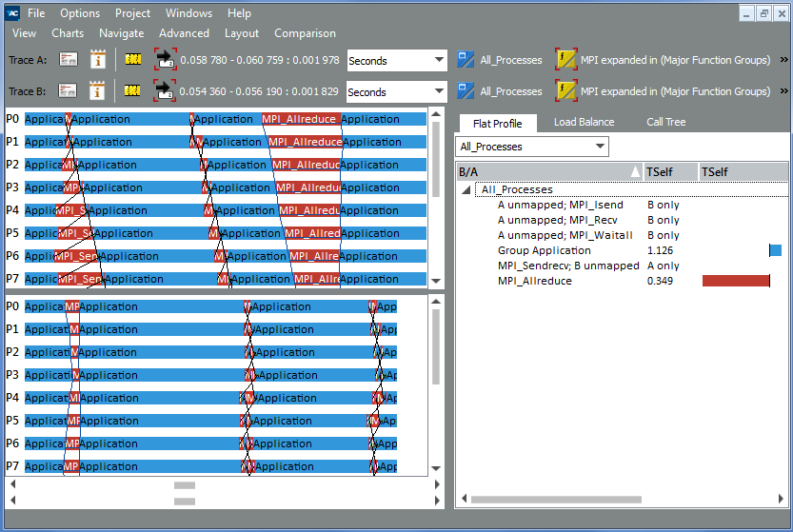Click the Trace A summary page icon
793x532 pixels.
click(68, 60)
